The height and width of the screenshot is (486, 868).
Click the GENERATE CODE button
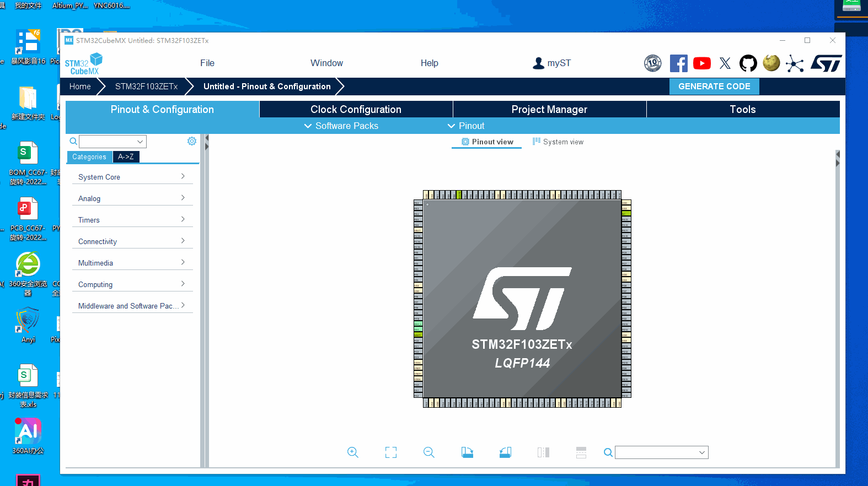[714, 87]
